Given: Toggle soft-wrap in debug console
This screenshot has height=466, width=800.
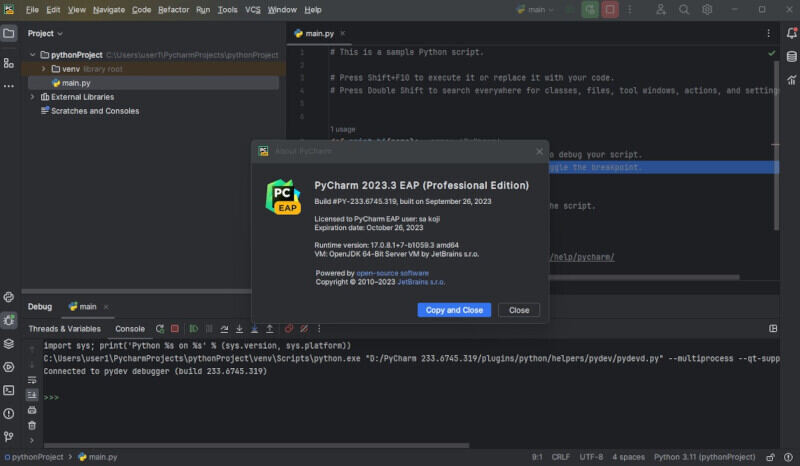Looking at the screenshot, I should click(32, 380).
